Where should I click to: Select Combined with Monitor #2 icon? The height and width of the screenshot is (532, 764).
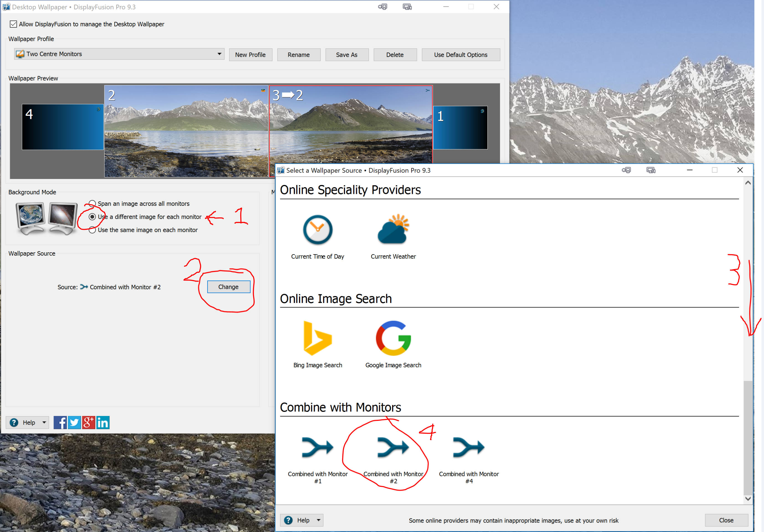click(393, 447)
